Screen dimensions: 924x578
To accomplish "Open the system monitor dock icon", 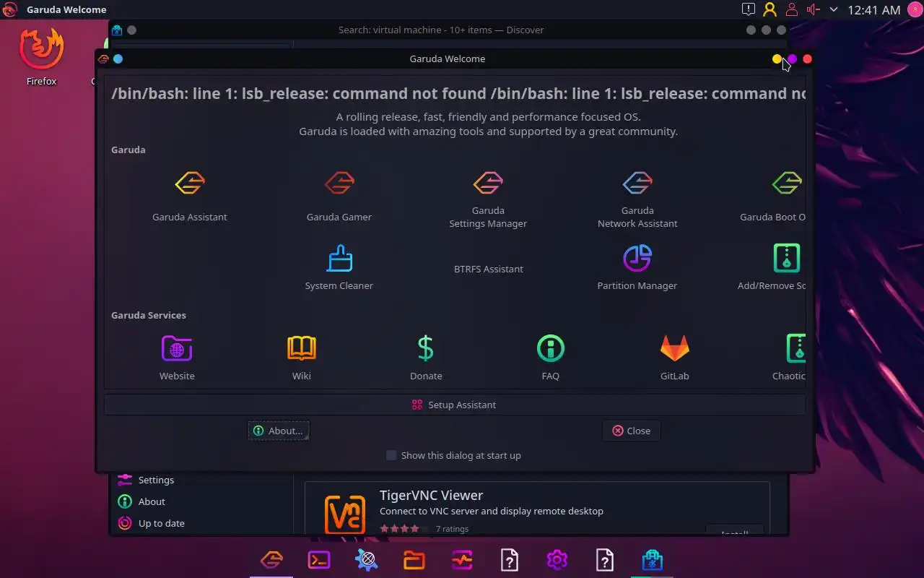I will pyautogui.click(x=462, y=560).
